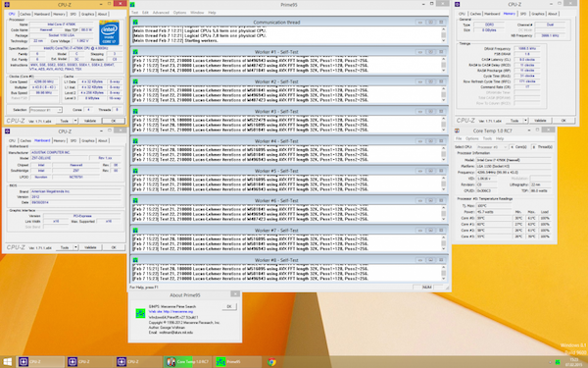Viewport: 588px width, 368px height.
Task: Click Worker #4 Self-Test window icon
Action: point(135,140)
